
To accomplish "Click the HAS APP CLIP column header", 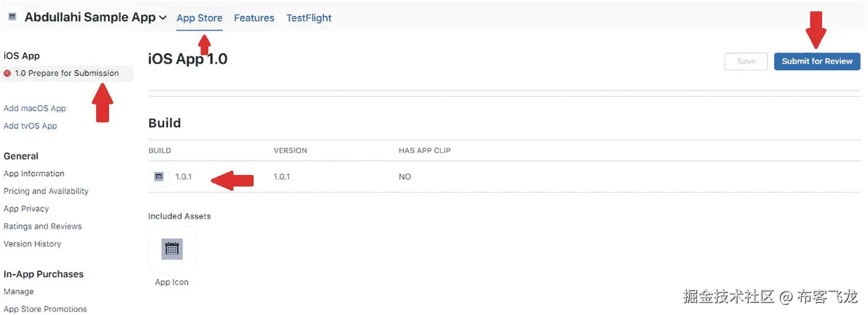I will click(x=425, y=150).
